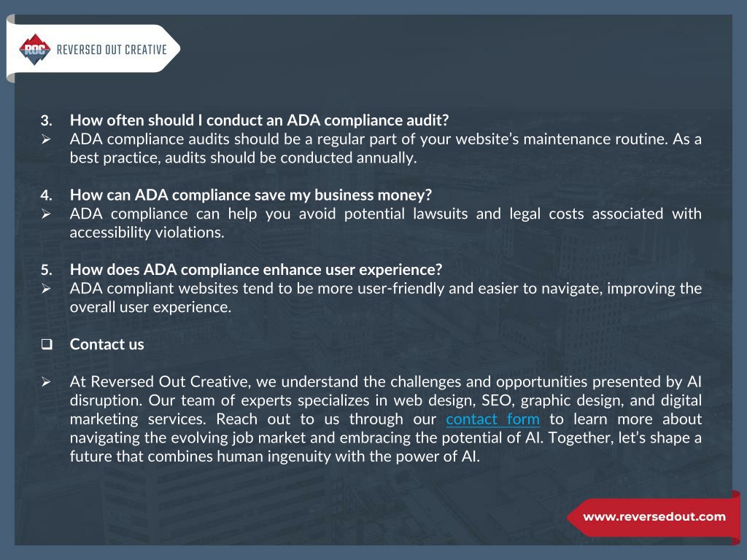Select question 4 about saving business money
Viewport: 747px width, 560px height.
click(251, 195)
